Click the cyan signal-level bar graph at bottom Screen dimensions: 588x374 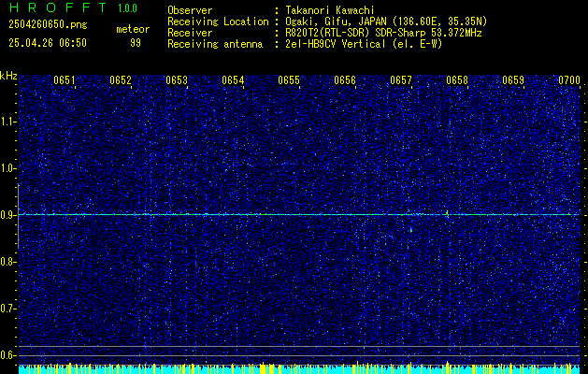coord(299,368)
